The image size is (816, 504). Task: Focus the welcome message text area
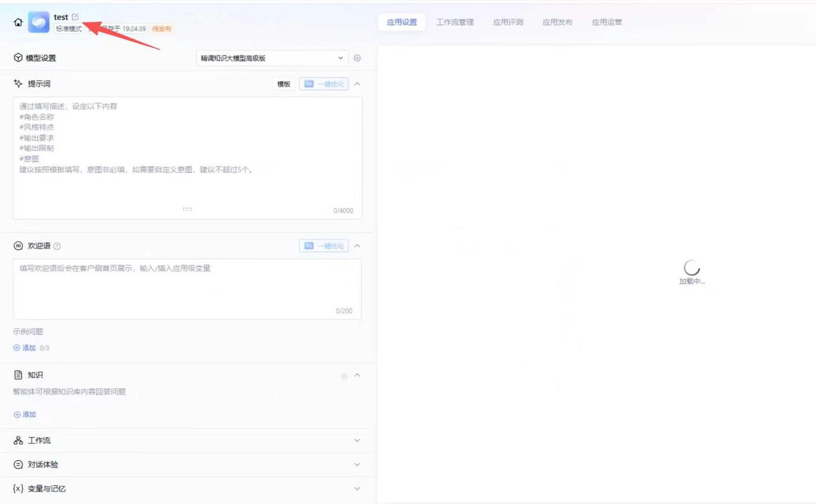[187, 289]
